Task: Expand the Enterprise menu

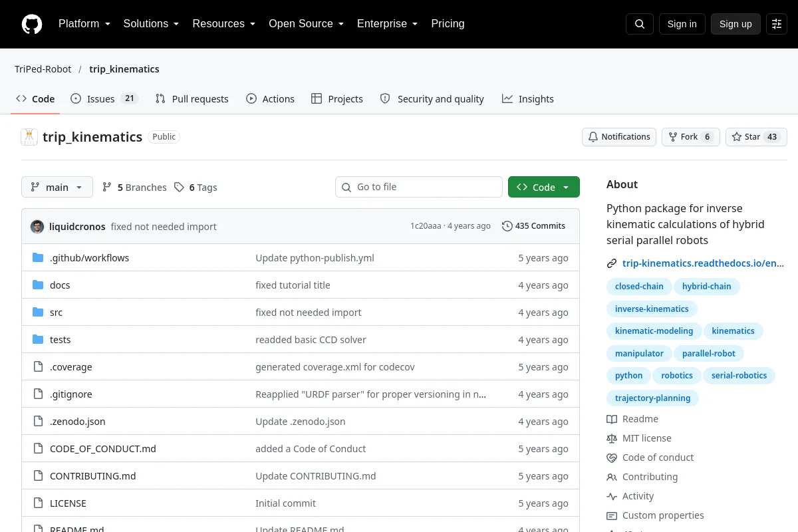Action: 387,24
